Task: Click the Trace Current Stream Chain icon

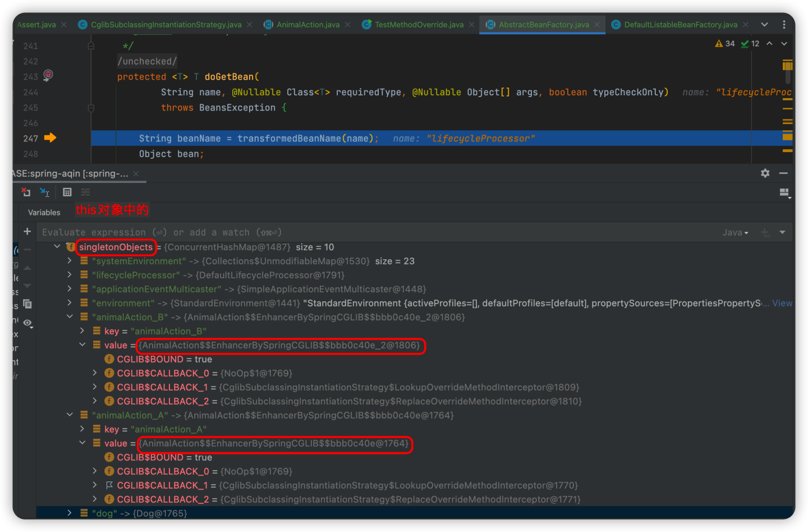Action: pyautogui.click(x=85, y=192)
